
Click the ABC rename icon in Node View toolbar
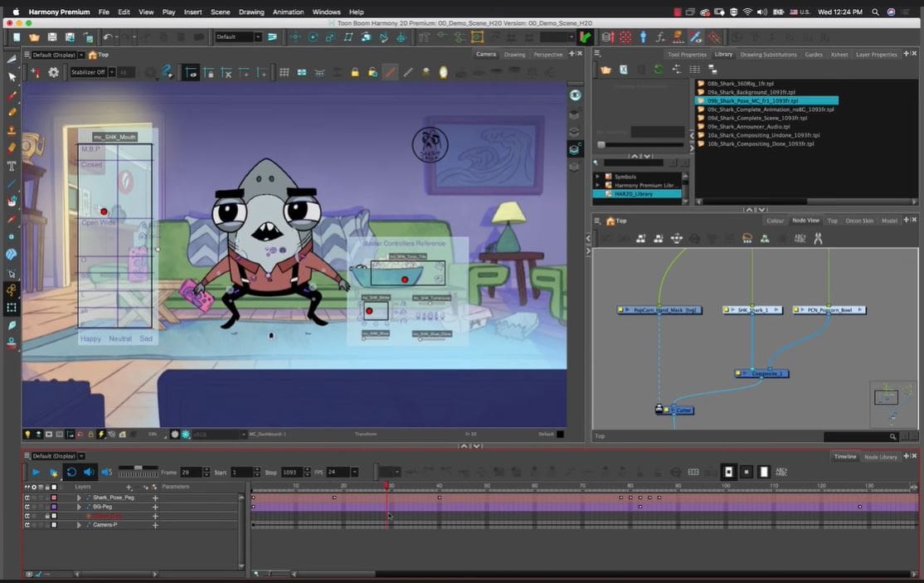coord(800,239)
